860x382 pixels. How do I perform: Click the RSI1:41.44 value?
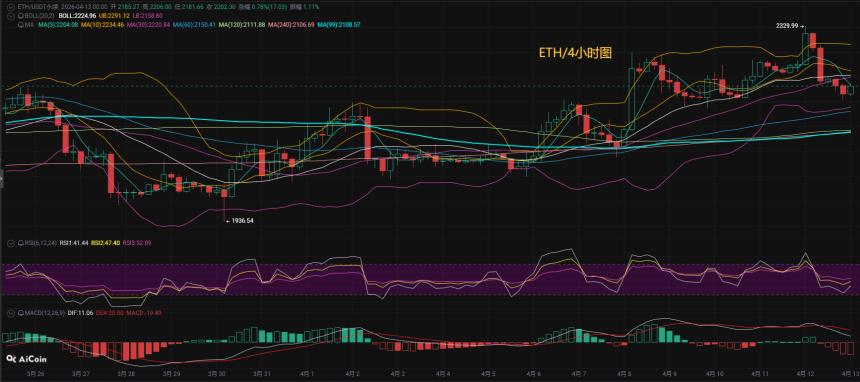click(73, 243)
